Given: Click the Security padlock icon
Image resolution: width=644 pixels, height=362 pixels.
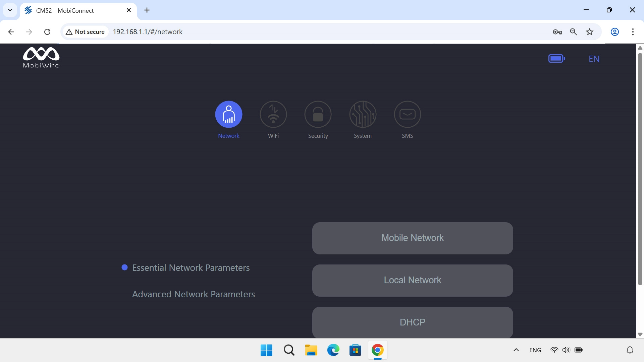Looking at the screenshot, I should pyautogui.click(x=318, y=114).
